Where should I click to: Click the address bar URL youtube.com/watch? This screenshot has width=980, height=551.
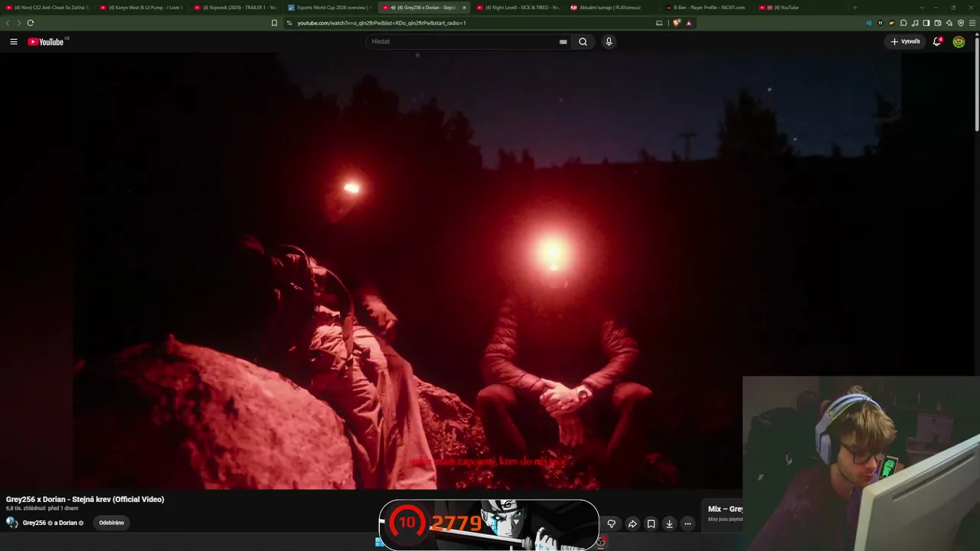point(381,23)
